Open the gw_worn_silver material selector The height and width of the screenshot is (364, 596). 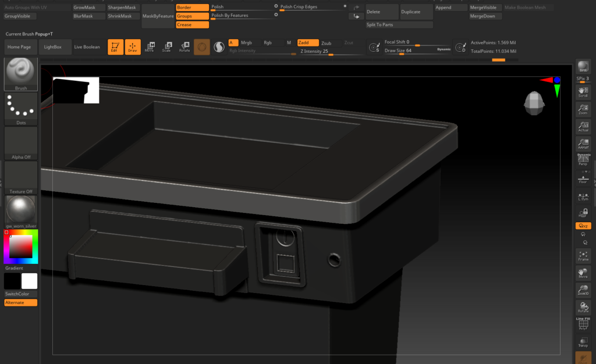[20, 212]
